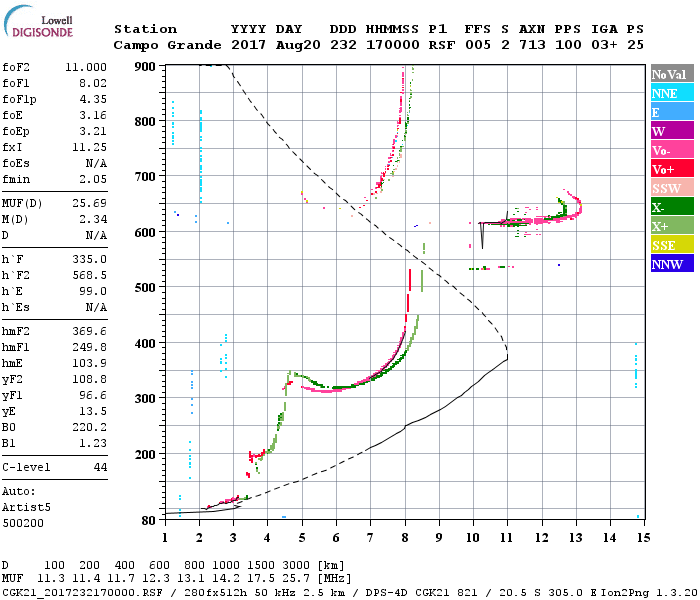Click the 15 label on frequency axis
700x600 pixels.
coord(644,538)
